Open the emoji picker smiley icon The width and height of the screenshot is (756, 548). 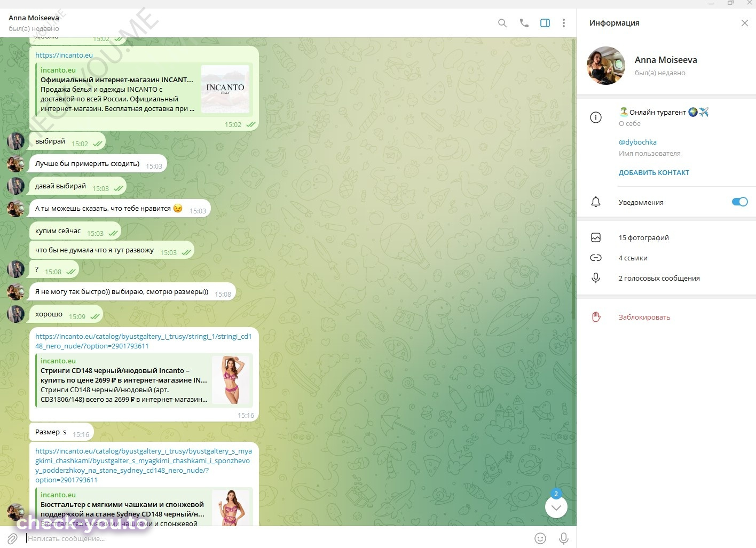pyautogui.click(x=540, y=538)
